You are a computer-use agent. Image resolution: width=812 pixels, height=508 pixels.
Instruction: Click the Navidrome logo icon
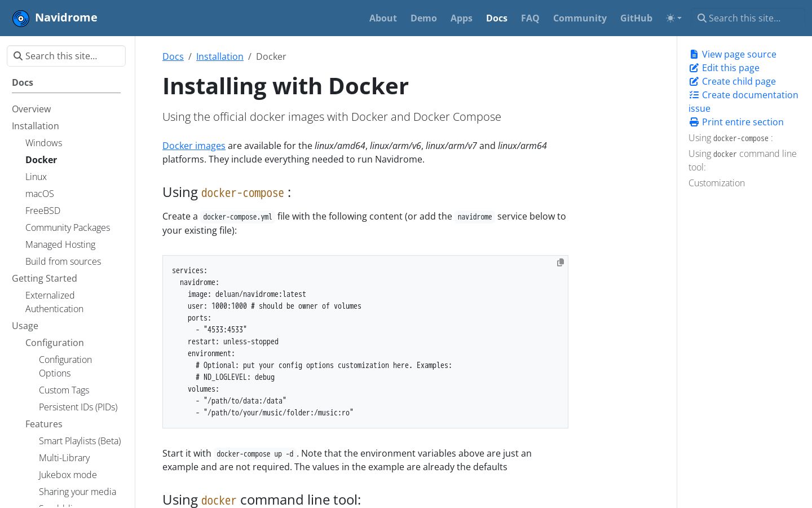(x=21, y=18)
